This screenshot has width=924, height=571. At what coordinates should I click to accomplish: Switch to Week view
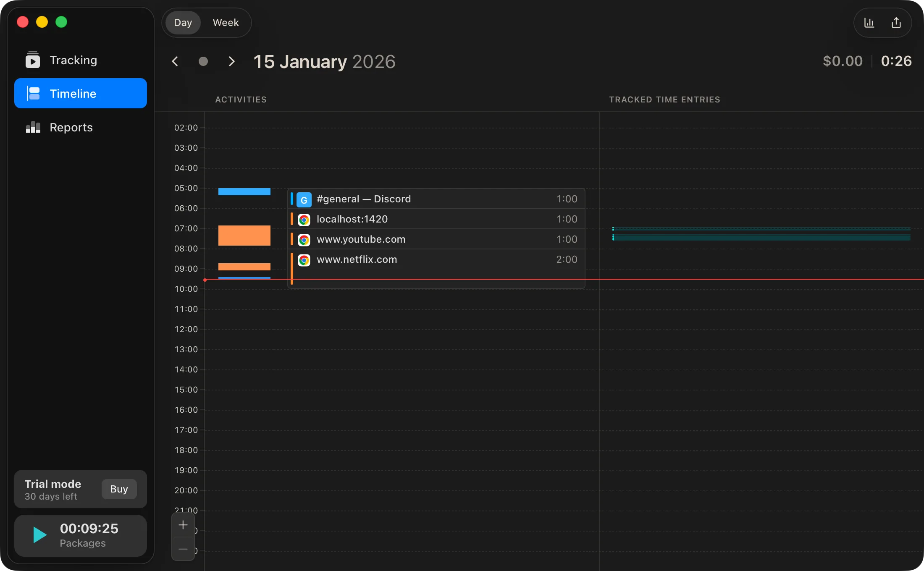pyautogui.click(x=226, y=23)
